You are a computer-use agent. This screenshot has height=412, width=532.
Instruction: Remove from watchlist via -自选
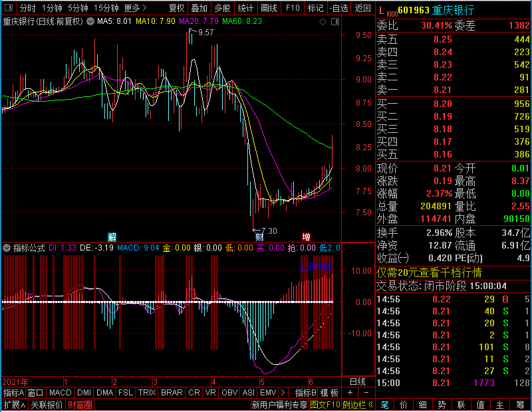pos(338,8)
